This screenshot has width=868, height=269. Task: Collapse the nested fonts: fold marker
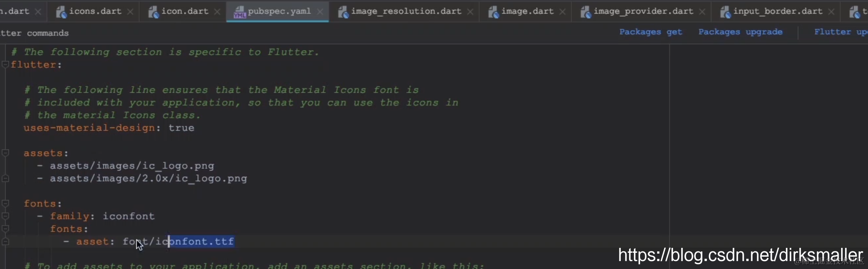click(x=5, y=229)
